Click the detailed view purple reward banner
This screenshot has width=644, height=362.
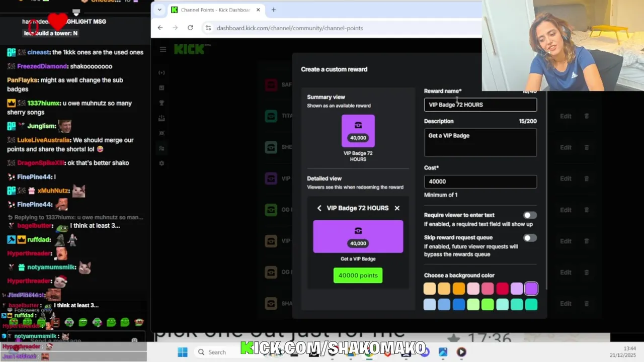(358, 236)
